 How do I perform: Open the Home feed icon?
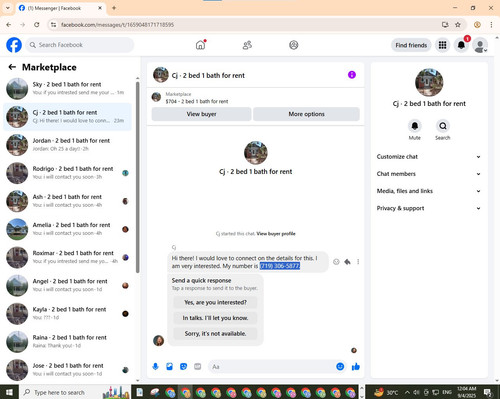200,45
